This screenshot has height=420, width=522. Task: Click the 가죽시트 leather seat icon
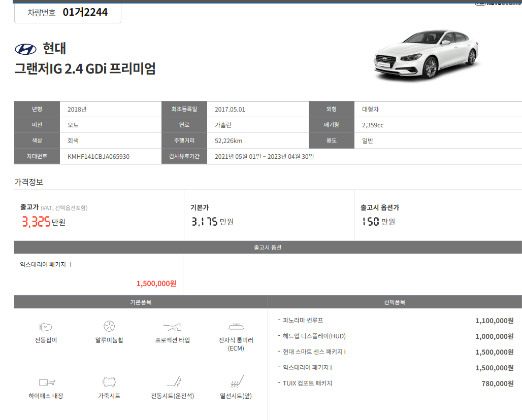[109, 382]
